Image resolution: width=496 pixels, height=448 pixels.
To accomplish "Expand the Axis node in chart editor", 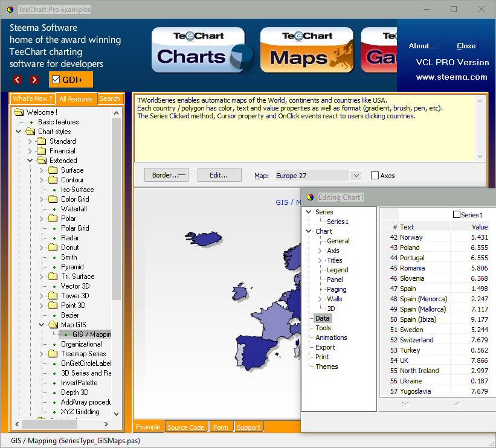I will [320, 251].
